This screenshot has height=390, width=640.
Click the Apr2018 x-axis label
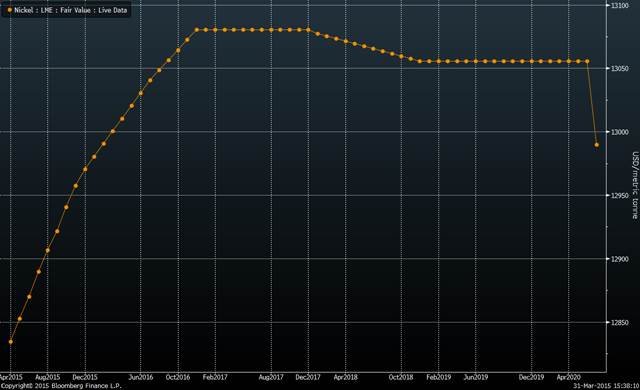click(346, 377)
